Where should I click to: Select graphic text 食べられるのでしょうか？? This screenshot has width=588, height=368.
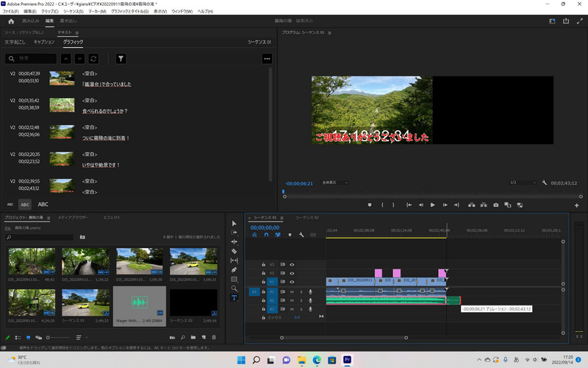[x=104, y=111]
